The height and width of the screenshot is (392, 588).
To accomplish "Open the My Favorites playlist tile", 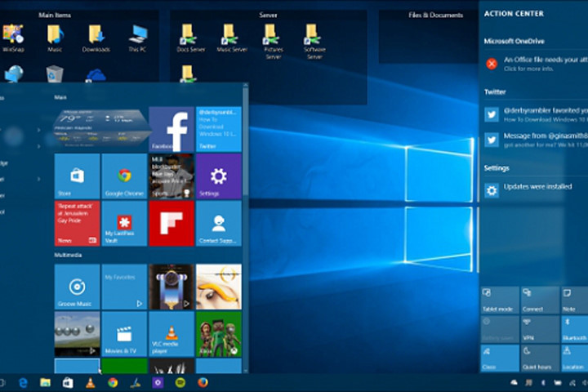I will pos(124,287).
